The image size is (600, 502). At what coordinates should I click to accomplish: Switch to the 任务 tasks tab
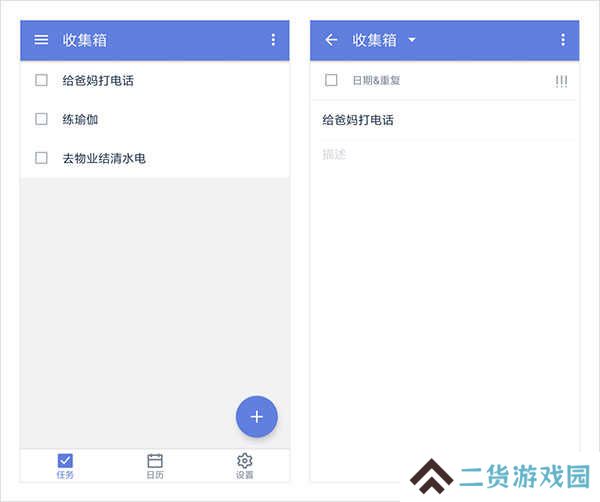pos(65,466)
